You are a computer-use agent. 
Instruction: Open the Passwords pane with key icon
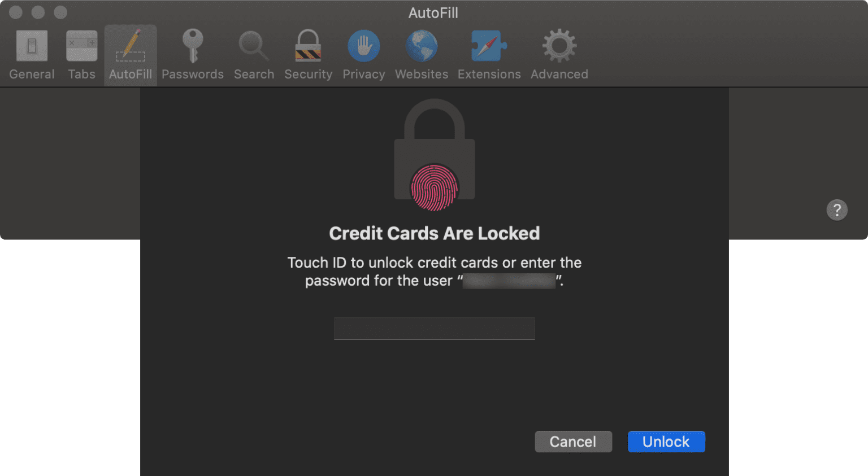click(x=193, y=54)
